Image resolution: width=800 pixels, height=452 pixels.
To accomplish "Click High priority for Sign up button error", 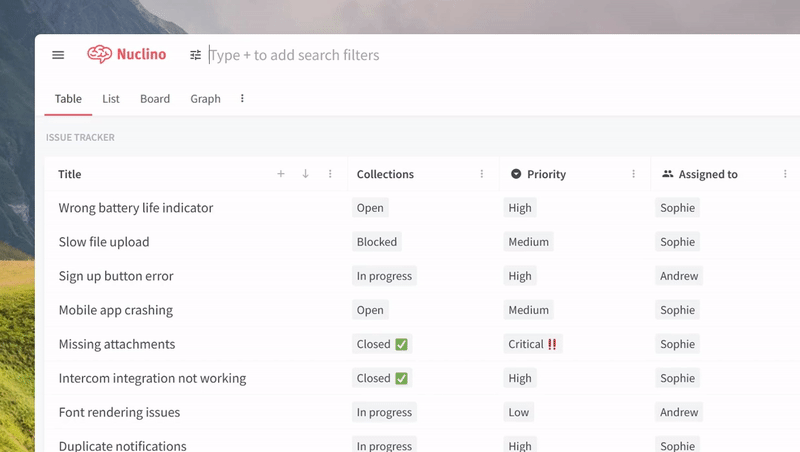I will coord(520,276).
